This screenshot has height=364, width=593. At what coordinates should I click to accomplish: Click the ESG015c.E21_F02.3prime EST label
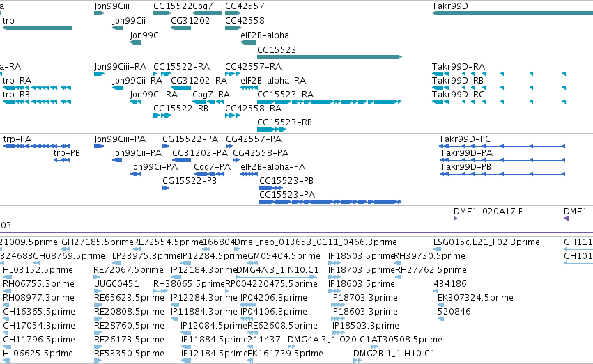point(486,242)
